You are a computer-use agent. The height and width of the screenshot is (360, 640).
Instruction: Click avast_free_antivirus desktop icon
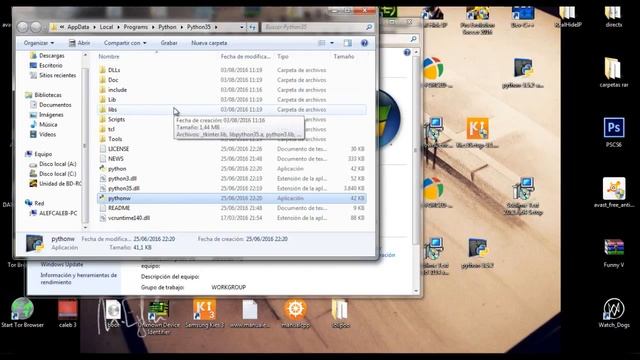tap(614, 192)
